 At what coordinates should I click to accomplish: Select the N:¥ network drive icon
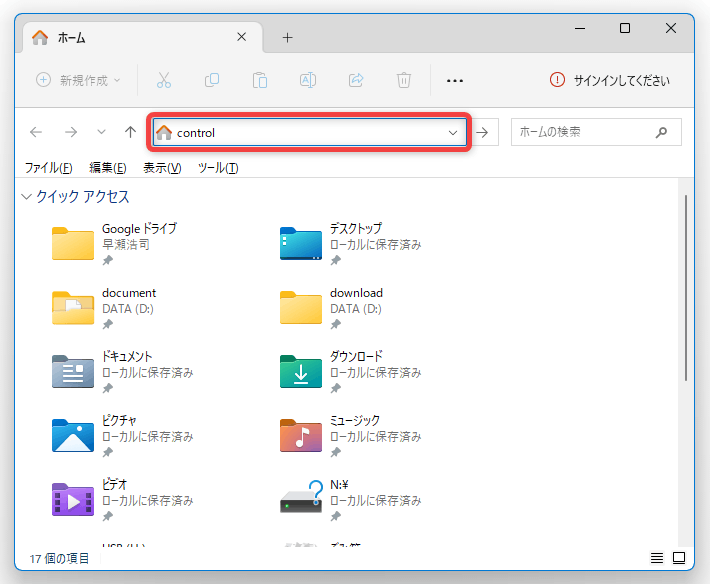click(302, 497)
